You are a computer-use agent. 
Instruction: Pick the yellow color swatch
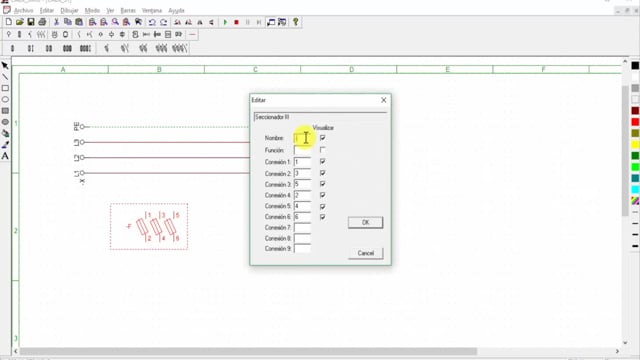coord(635,144)
